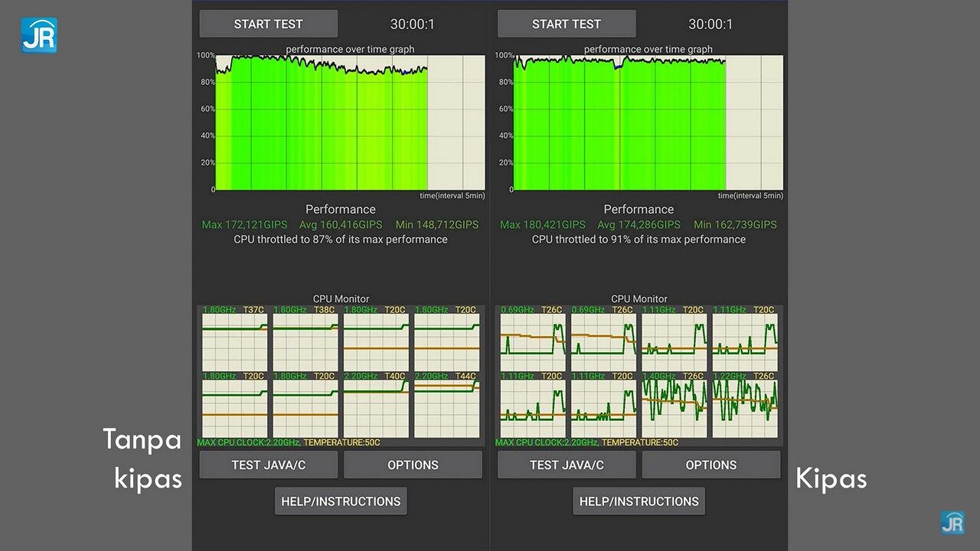This screenshot has height=551, width=980.
Task: Tap TEST JAVA/C in the left panel
Action: click(268, 465)
